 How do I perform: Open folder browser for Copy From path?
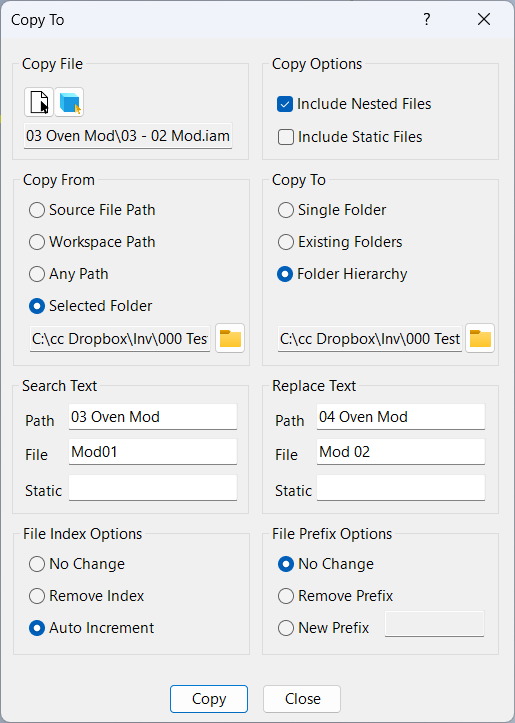pyautogui.click(x=230, y=338)
